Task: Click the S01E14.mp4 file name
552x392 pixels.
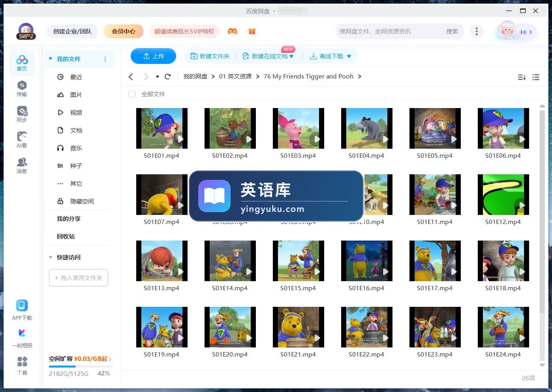Action: (230, 288)
